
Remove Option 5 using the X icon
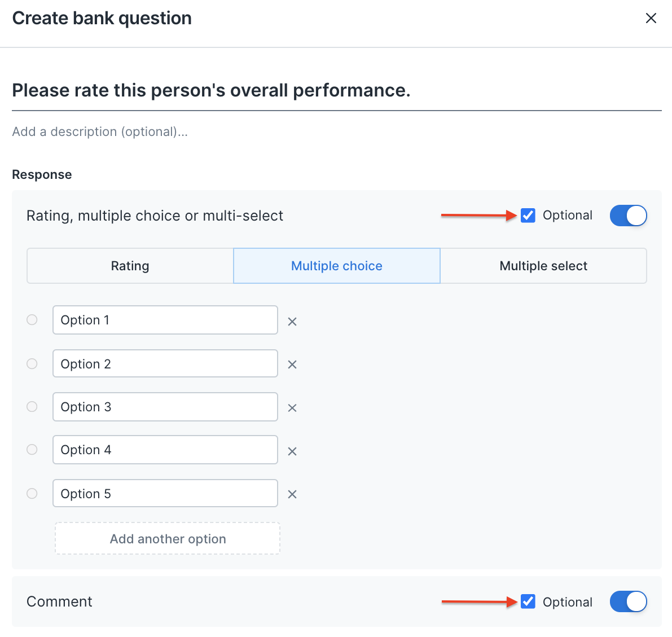point(292,494)
